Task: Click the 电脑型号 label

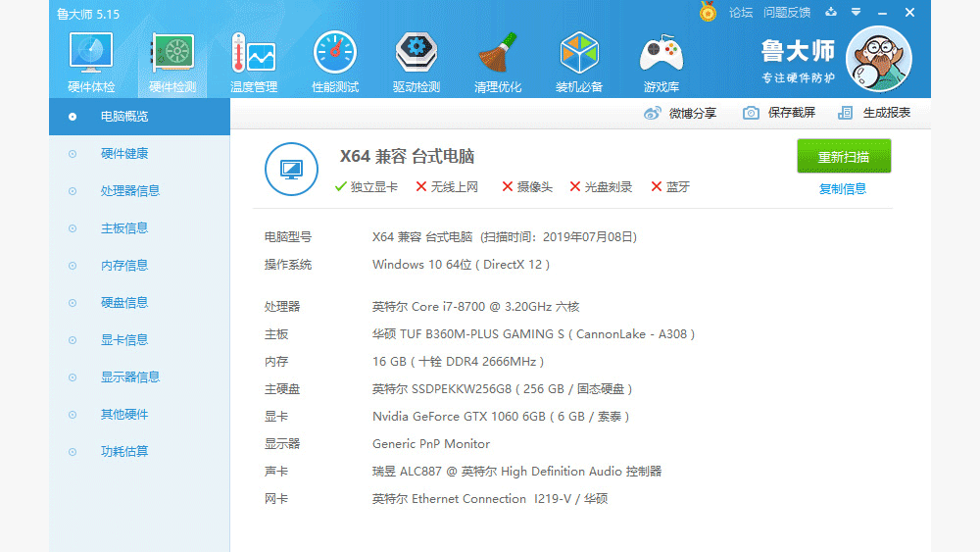Action: pyautogui.click(x=287, y=237)
